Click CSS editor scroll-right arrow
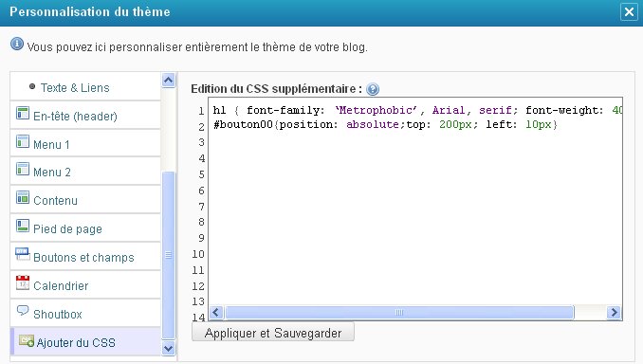This screenshot has height=364, width=643. click(614, 313)
